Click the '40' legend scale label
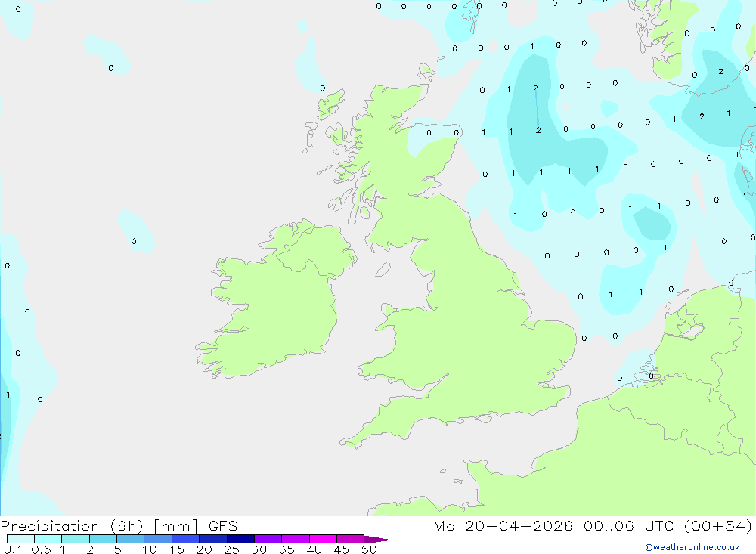The width and height of the screenshot is (756, 554). coord(314,549)
